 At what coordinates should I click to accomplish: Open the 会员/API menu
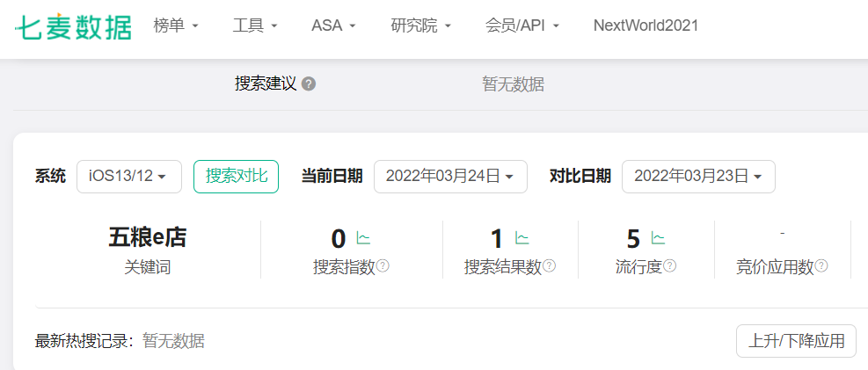pyautogui.click(x=522, y=26)
